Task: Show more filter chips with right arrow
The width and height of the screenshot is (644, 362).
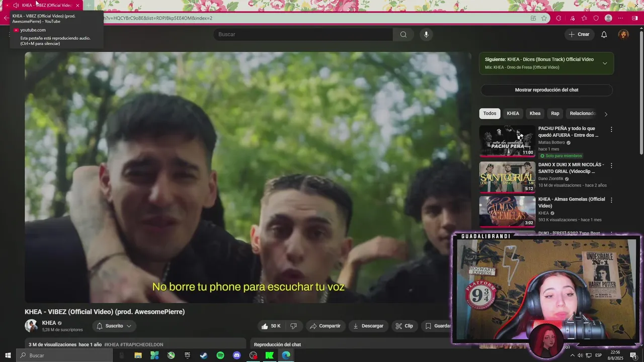Action: [606, 114]
